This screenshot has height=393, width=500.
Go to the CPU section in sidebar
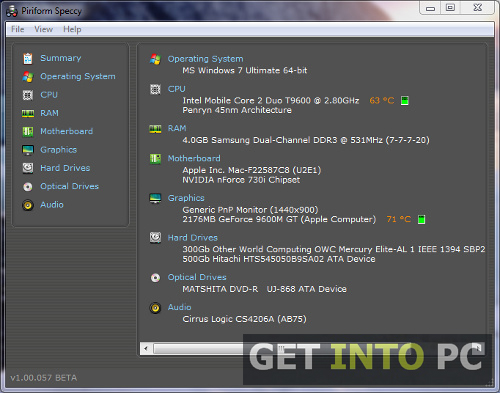49,95
